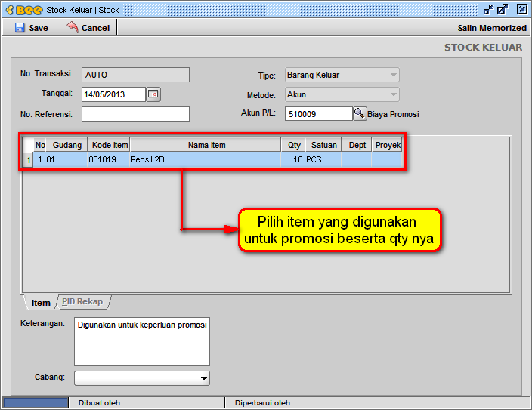Image resolution: width=532 pixels, height=410 pixels.
Task: Close the Stock Keluar window
Action: pyautogui.click(x=521, y=10)
